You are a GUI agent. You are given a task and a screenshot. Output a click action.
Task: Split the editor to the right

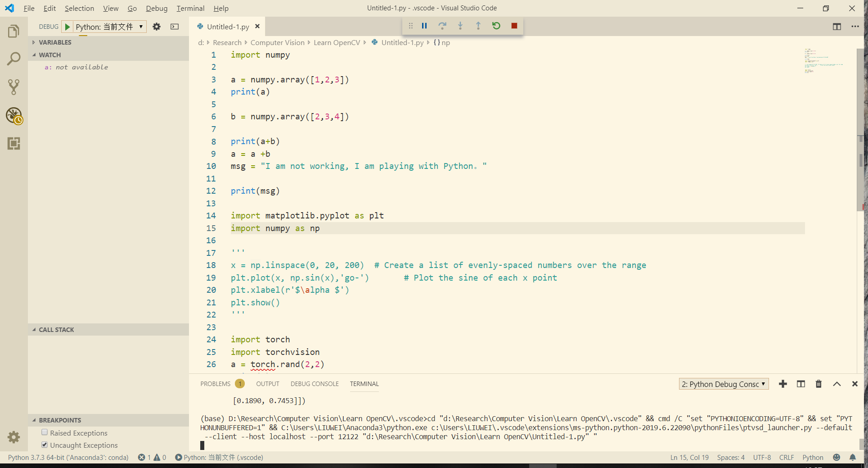pos(837,27)
